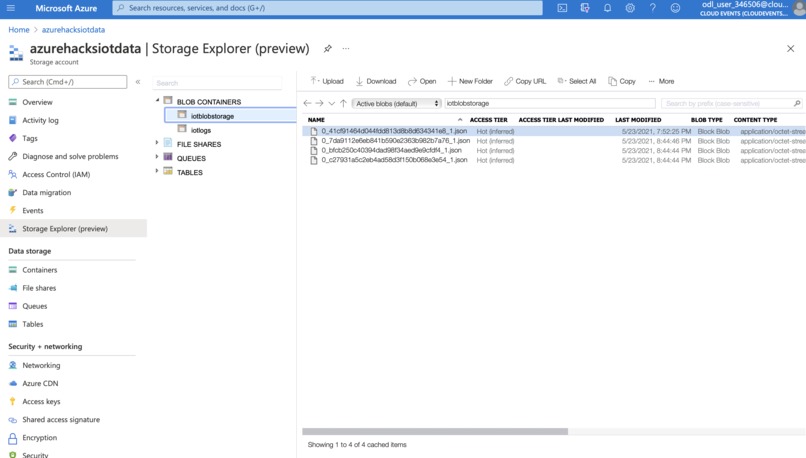Image resolution: width=806 pixels, height=458 pixels.
Task: Open Directories and subscriptions filter icon
Action: click(585, 8)
